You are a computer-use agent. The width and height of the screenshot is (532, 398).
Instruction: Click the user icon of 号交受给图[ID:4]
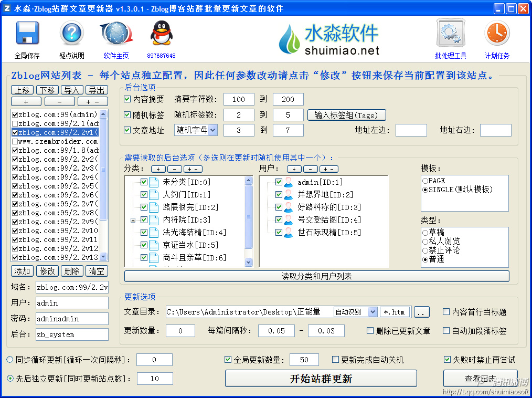point(289,220)
